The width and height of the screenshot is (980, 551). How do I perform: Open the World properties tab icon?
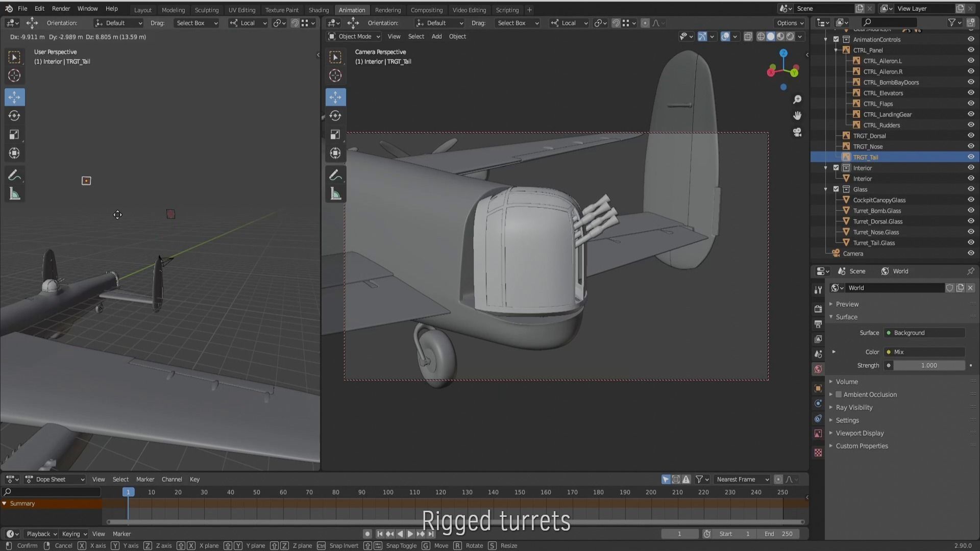click(818, 369)
